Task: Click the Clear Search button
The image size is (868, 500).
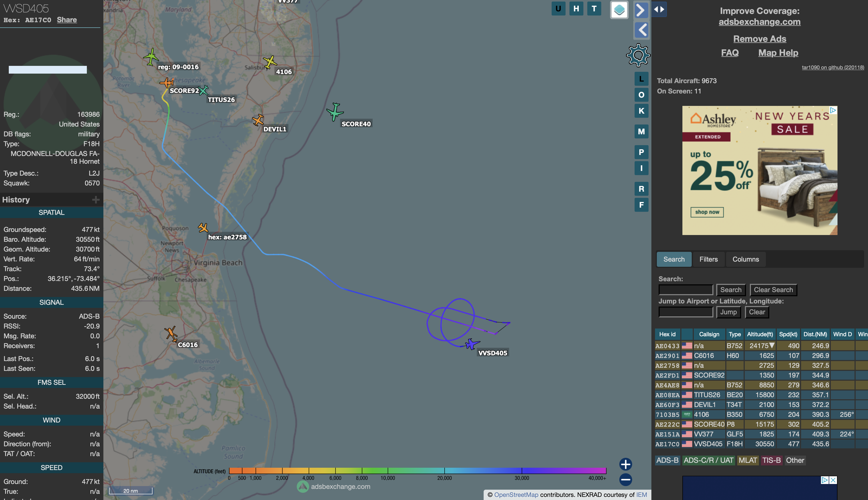Action: [773, 290]
